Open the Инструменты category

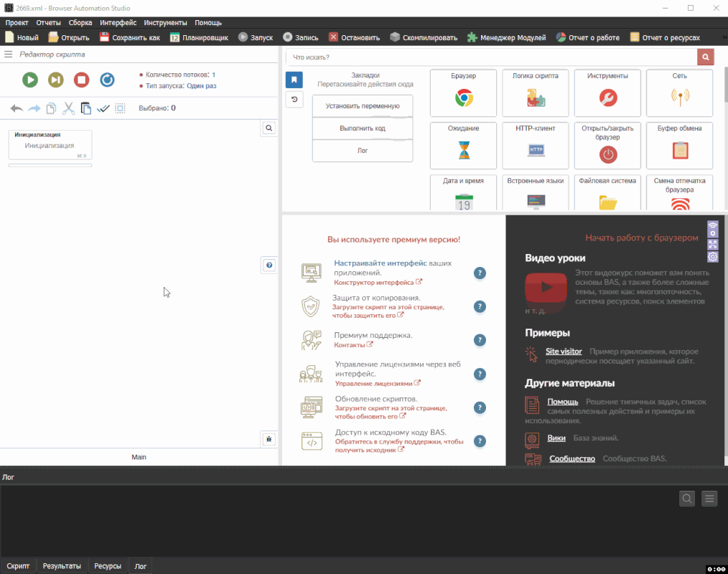607,93
